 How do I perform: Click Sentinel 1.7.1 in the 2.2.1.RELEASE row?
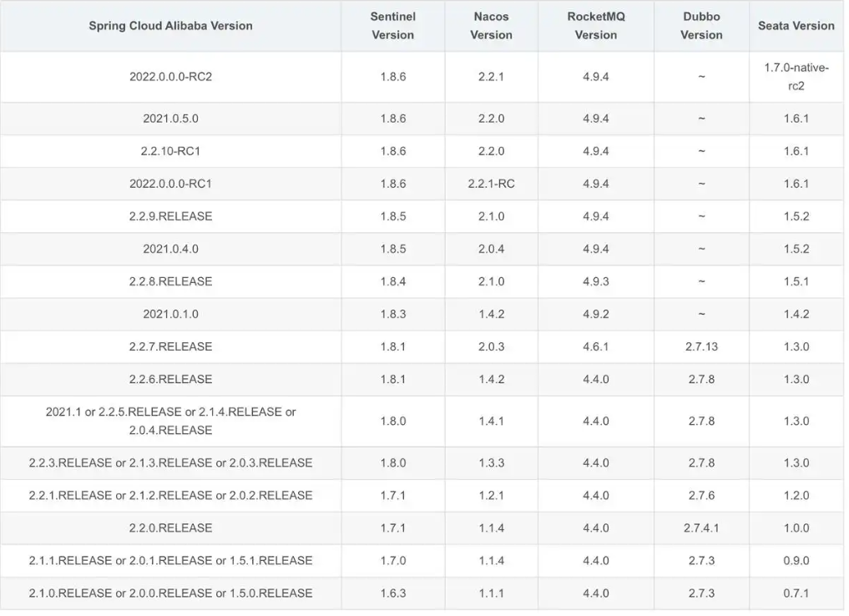click(x=393, y=495)
